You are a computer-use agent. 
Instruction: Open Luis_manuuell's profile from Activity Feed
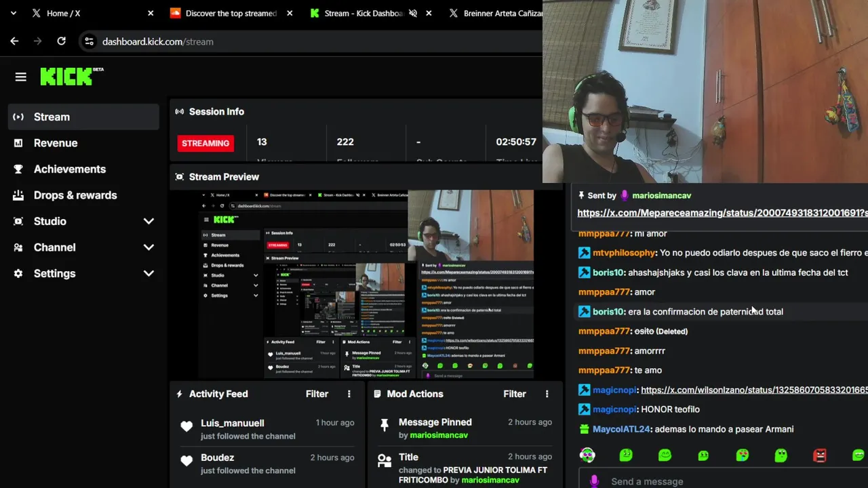coord(233,423)
